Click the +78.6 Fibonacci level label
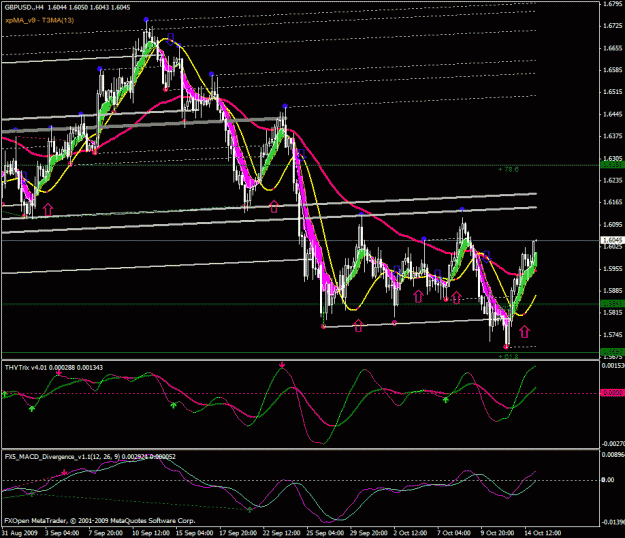This screenshot has height=538, width=625. (x=508, y=170)
